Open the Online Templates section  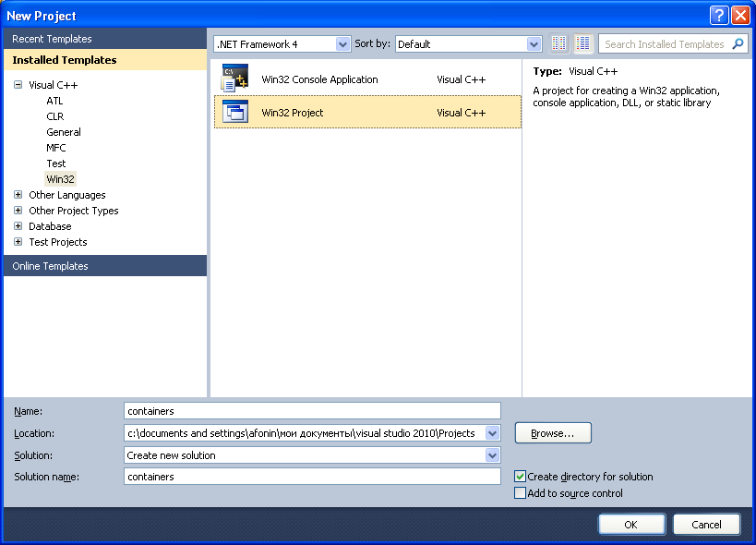105,266
